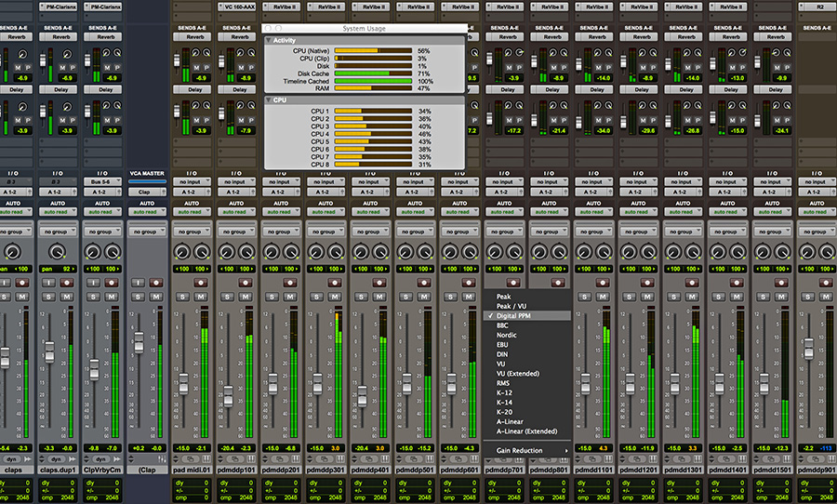Image resolution: width=837 pixels, height=504 pixels.
Task: Record-enable the pdmddp701 track
Action: [x=513, y=283]
